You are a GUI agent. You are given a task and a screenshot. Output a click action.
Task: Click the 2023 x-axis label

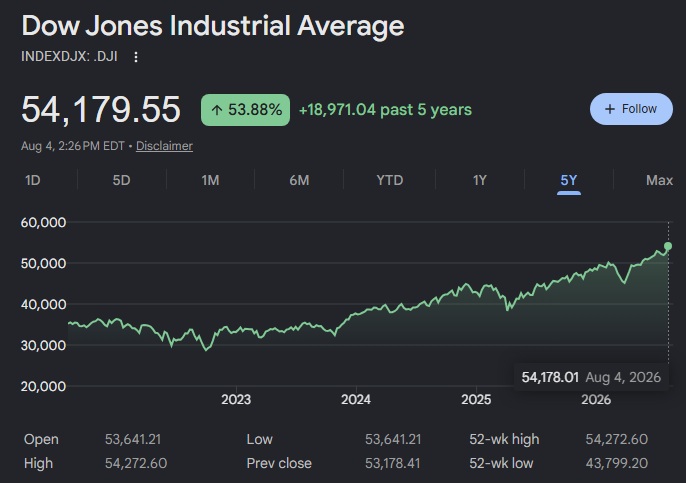click(236, 399)
